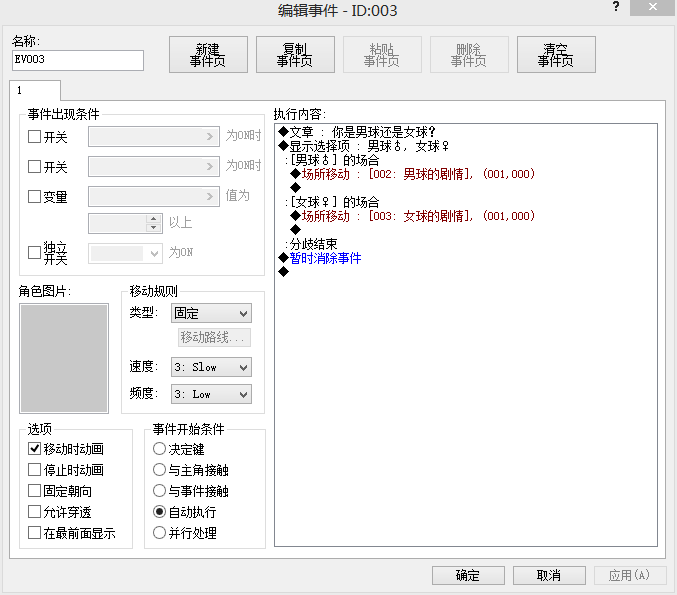Check the 固定朝向 option

[34, 491]
